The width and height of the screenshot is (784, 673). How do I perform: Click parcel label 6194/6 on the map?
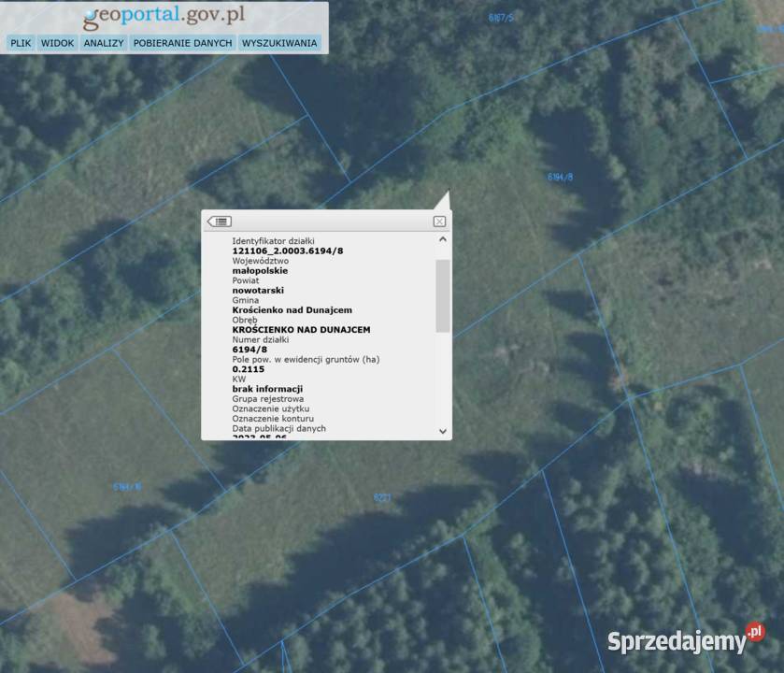pyautogui.click(x=127, y=487)
